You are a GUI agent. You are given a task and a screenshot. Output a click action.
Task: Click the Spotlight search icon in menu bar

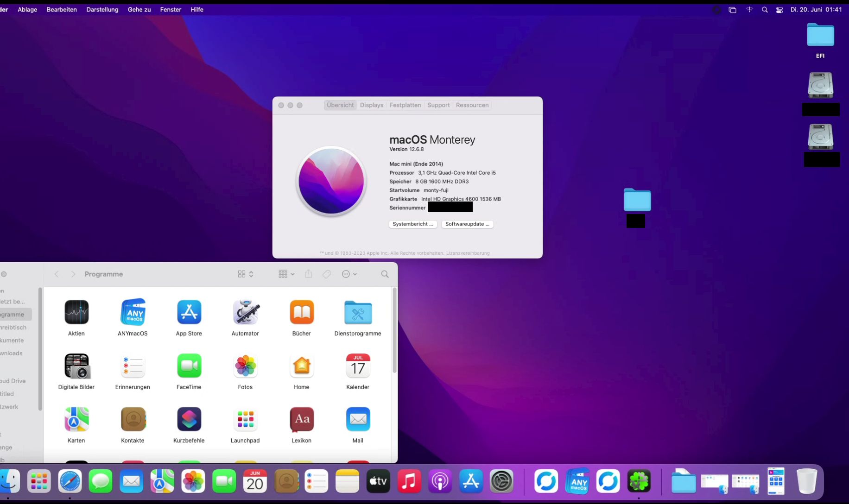765,10
